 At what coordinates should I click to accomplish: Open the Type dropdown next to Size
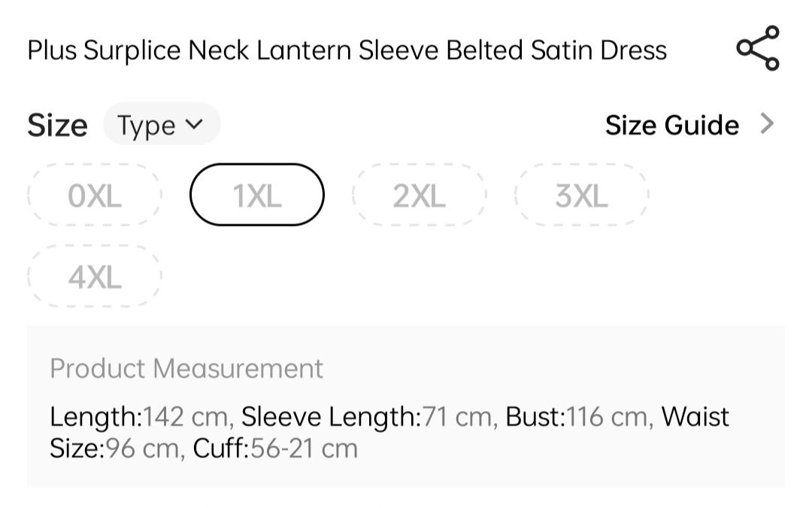[161, 125]
